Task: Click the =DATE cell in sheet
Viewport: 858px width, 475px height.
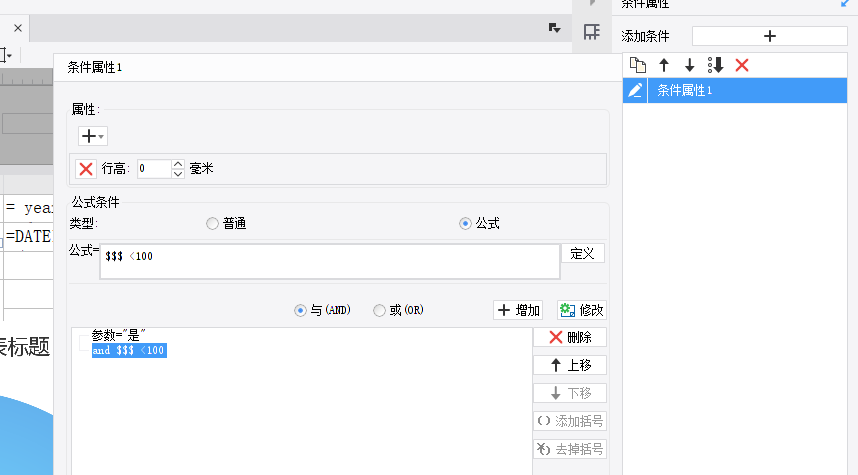Action: click(x=28, y=236)
